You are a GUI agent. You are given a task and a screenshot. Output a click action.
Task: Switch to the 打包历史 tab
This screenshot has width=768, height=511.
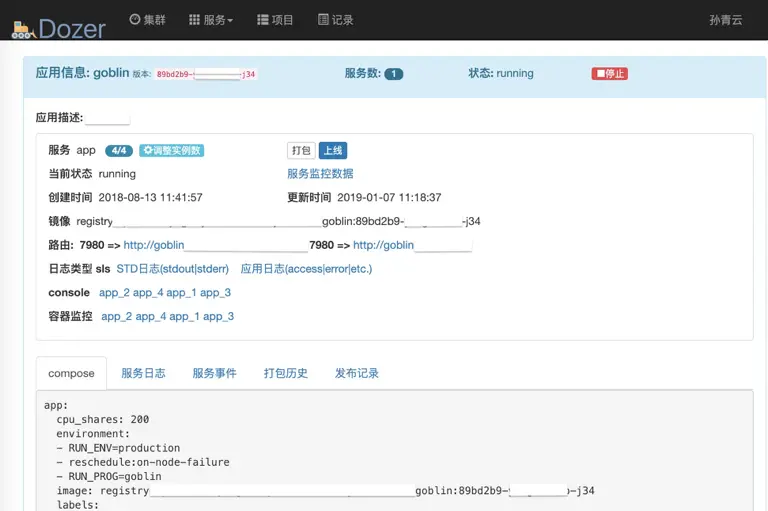(286, 373)
